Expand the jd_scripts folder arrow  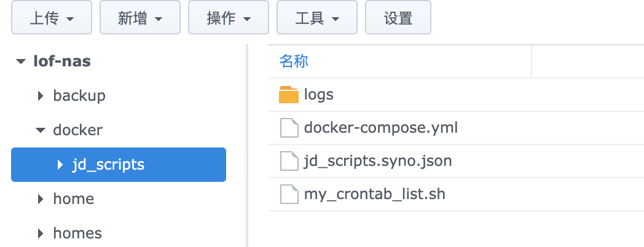click(60, 165)
